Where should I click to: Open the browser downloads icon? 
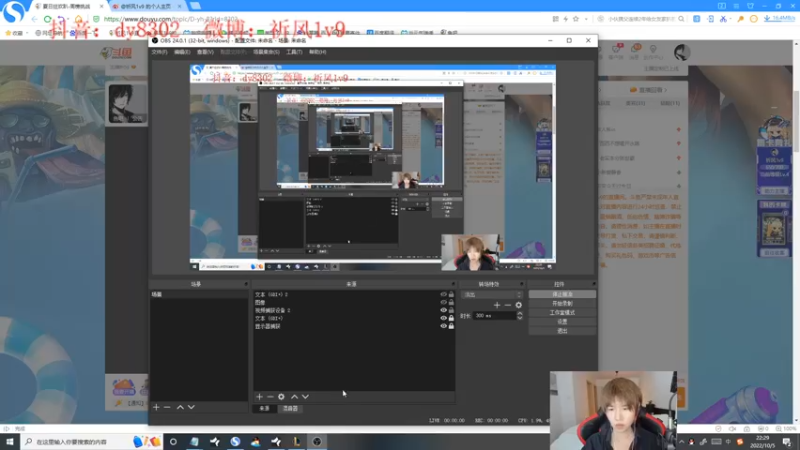tap(767, 19)
